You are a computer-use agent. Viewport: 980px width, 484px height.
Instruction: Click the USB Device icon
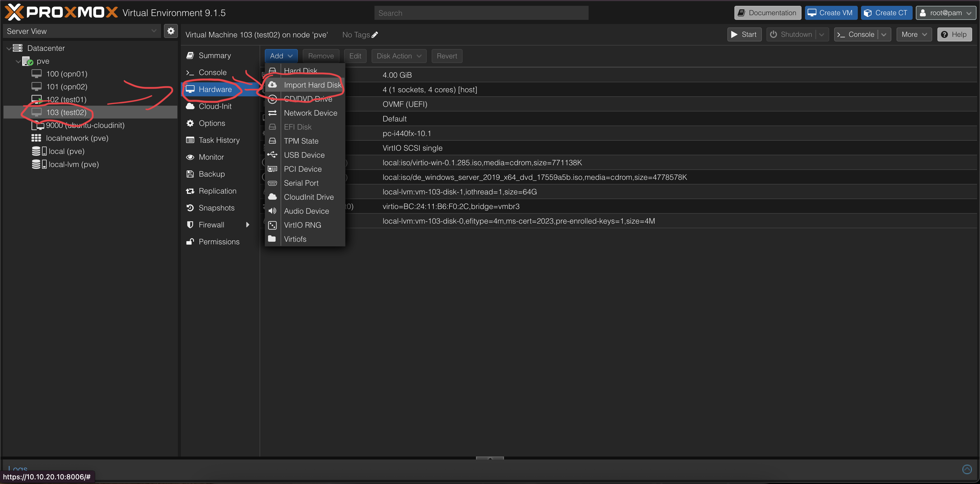(x=272, y=155)
